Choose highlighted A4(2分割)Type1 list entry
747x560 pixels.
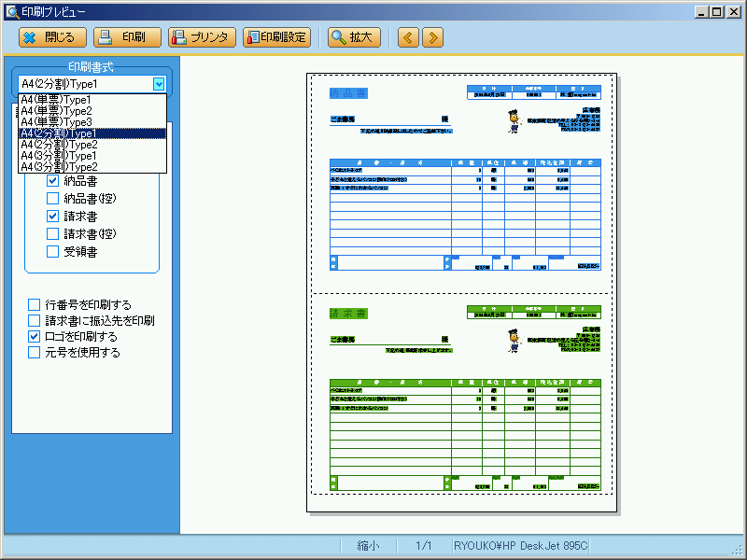pyautogui.click(x=92, y=133)
